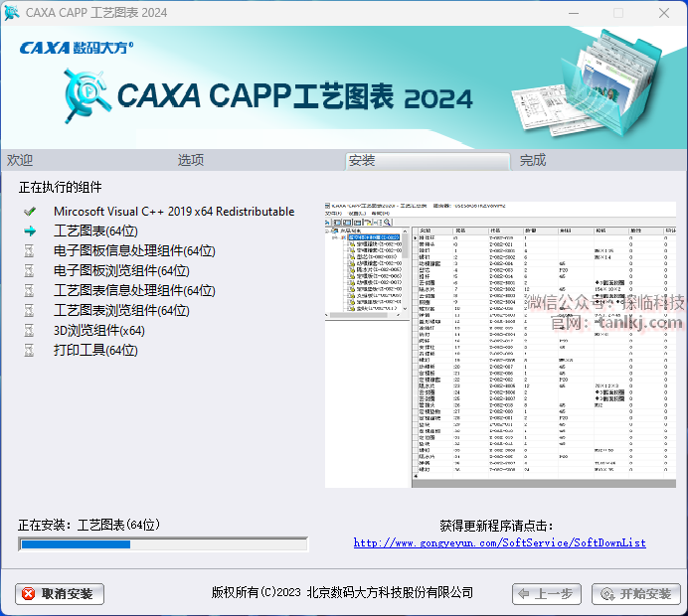Viewport: 688px width, 616px height.
Task: Click the green checkmark beside Visual C++ 2019
Action: click(x=30, y=212)
